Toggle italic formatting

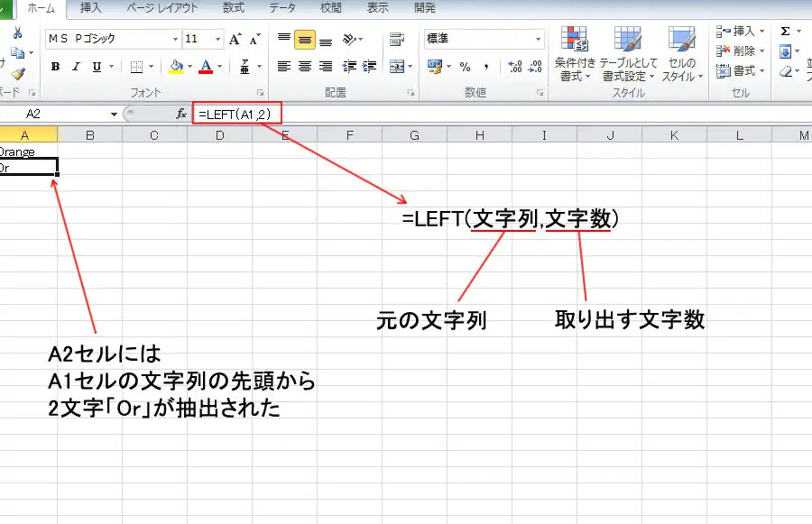click(x=75, y=67)
